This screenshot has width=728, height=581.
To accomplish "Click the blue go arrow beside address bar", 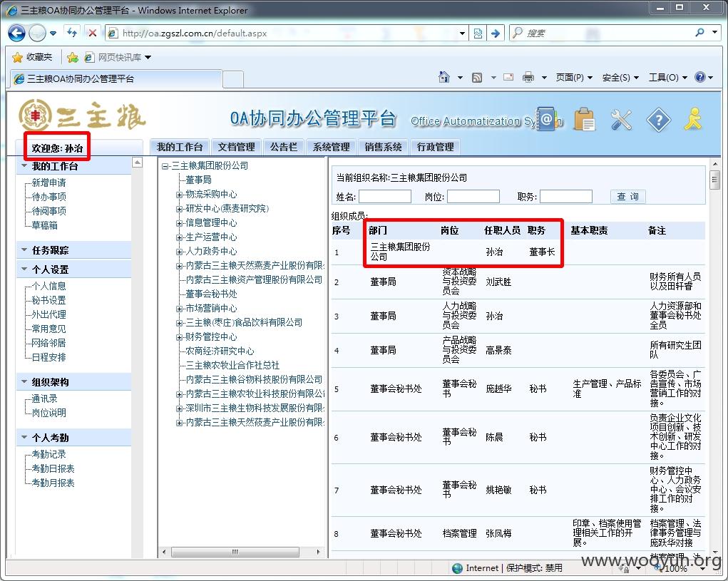I will tap(496, 34).
